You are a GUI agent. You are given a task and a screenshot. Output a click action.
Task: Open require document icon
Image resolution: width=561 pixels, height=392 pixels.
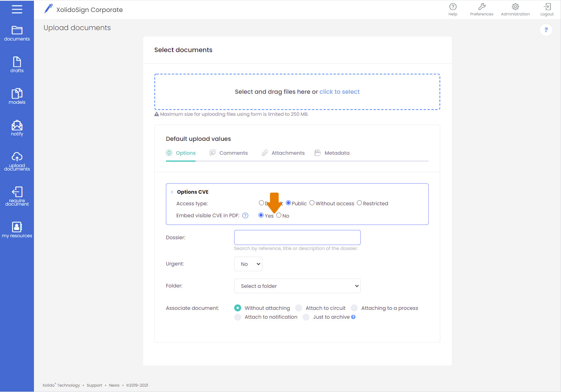tap(17, 191)
